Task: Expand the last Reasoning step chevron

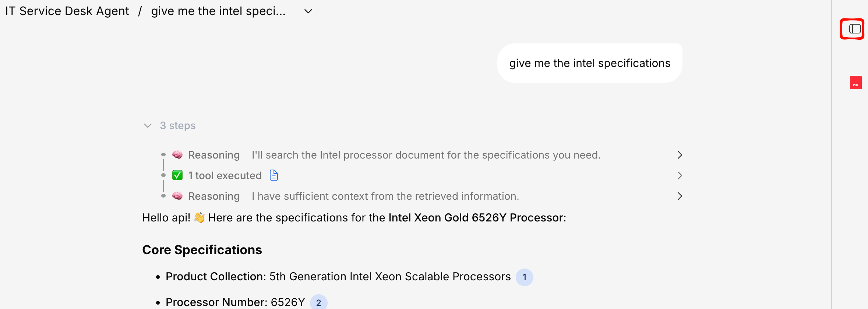Action: 680,196
